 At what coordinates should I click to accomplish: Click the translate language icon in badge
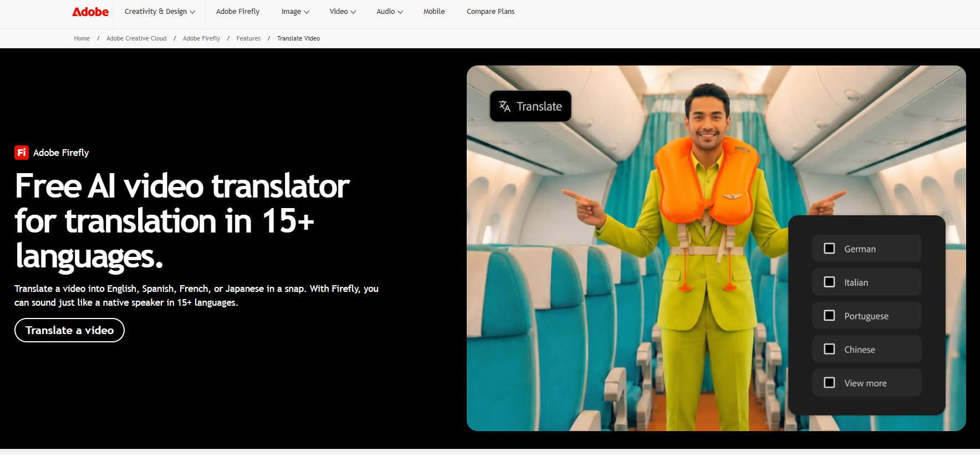504,106
